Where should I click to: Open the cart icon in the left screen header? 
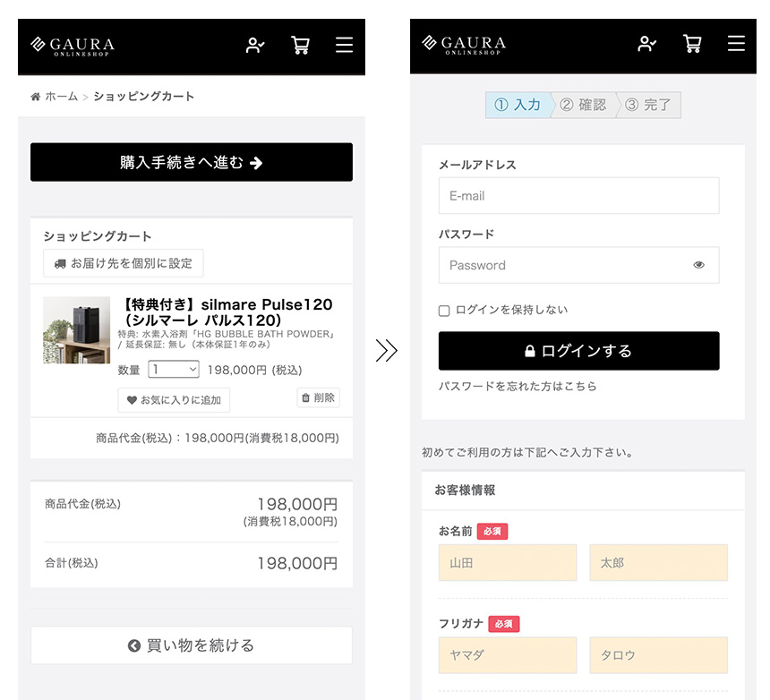coord(300,45)
